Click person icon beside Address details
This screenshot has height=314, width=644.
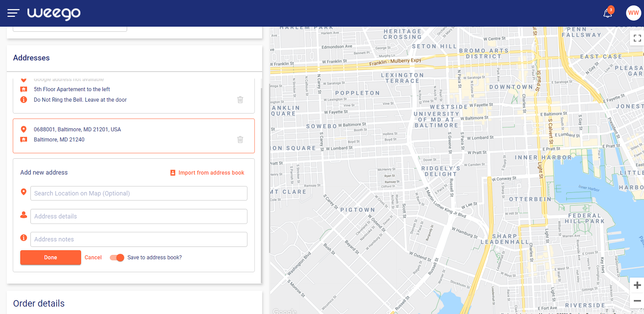[24, 215]
